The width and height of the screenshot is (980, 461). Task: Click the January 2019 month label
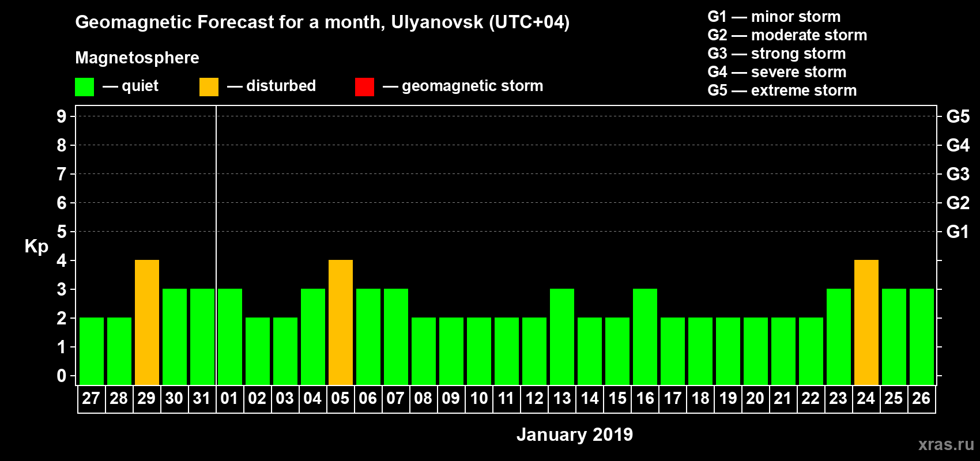tap(575, 434)
